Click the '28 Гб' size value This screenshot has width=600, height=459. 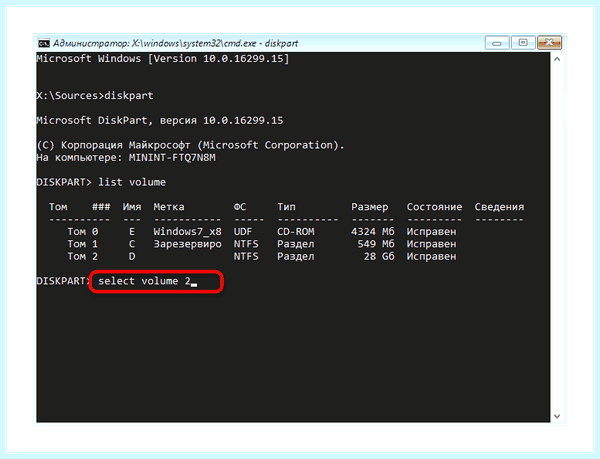click(379, 256)
